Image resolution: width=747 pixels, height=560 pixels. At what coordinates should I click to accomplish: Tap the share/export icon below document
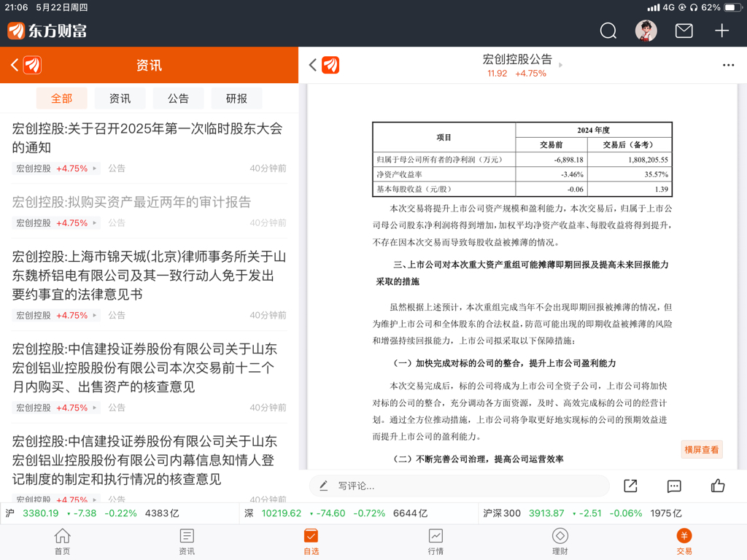[x=630, y=486]
